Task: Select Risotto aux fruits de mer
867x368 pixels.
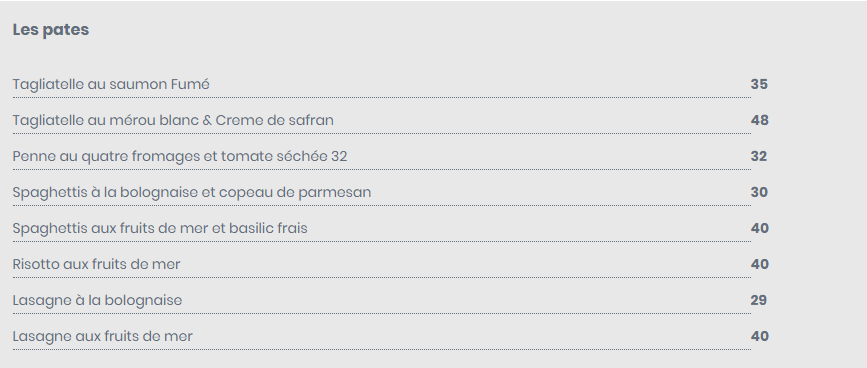Action: (x=97, y=264)
